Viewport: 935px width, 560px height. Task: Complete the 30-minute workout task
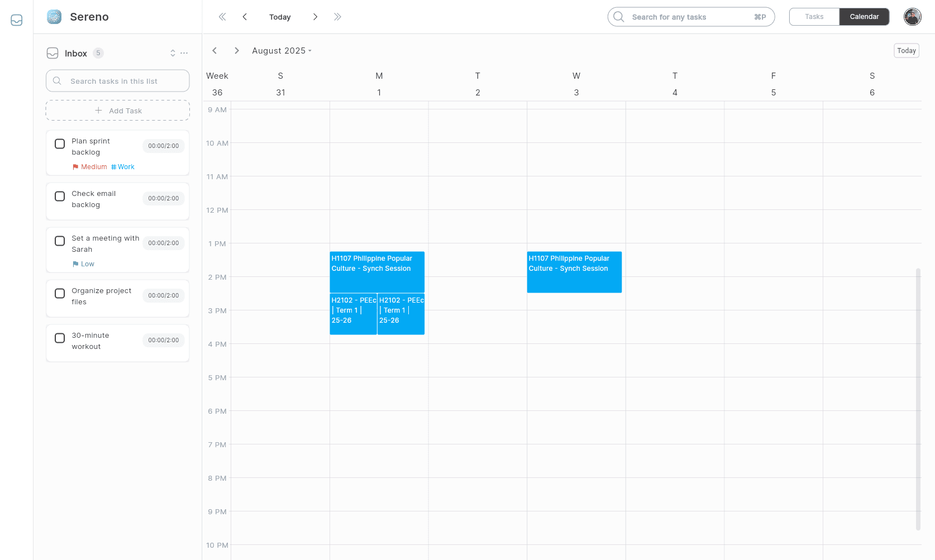coord(60,338)
